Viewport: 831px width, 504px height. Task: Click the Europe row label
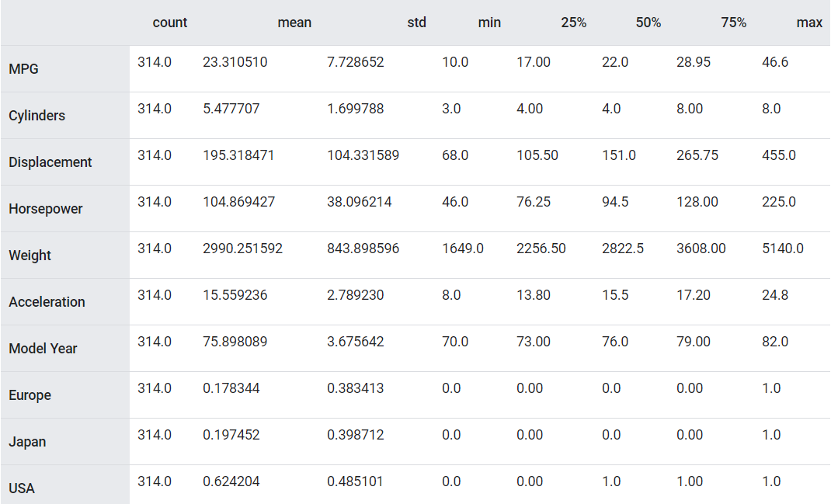[x=30, y=395]
